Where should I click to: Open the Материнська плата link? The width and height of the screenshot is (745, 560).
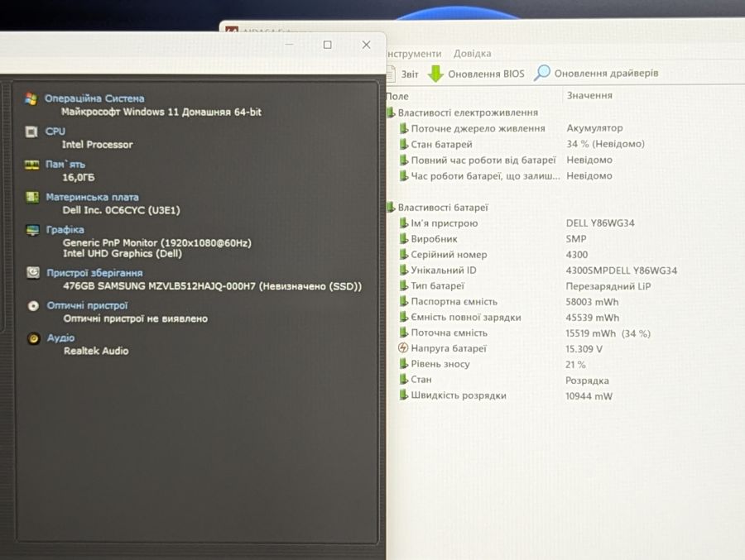pos(92,197)
